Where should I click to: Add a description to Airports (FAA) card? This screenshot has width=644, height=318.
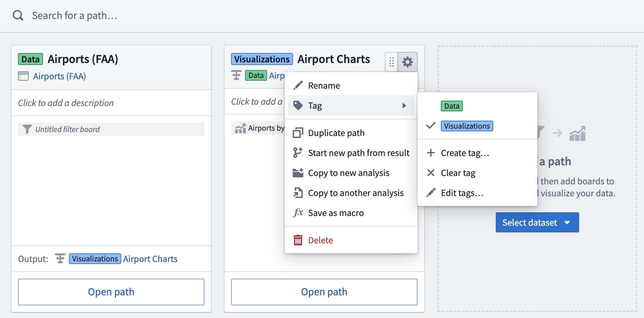click(66, 103)
